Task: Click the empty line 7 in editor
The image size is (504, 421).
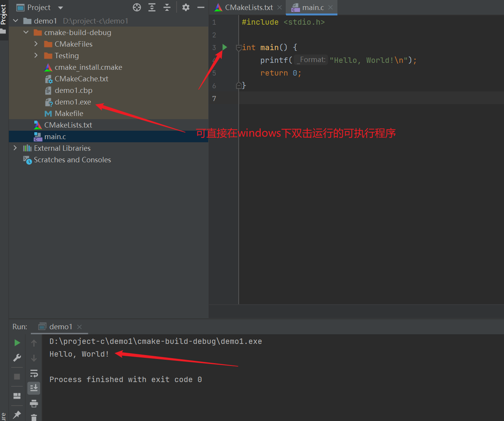Action: [x=371, y=98]
